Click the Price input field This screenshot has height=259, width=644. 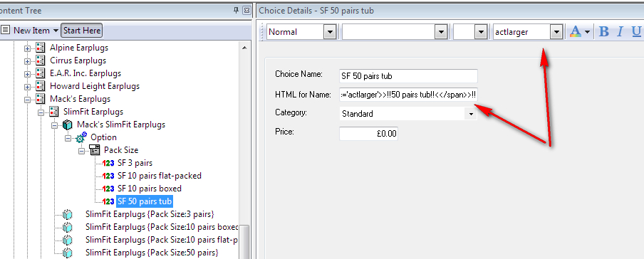pyautogui.click(x=368, y=133)
